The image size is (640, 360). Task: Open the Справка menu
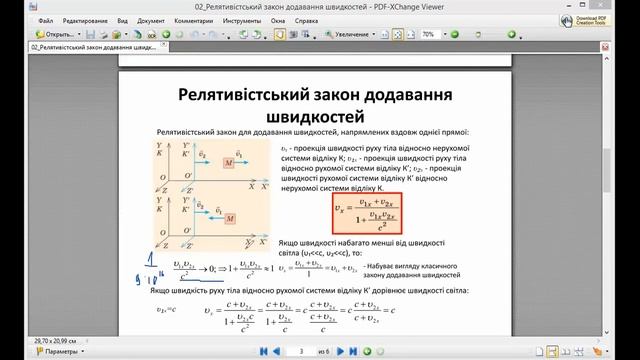[306, 21]
